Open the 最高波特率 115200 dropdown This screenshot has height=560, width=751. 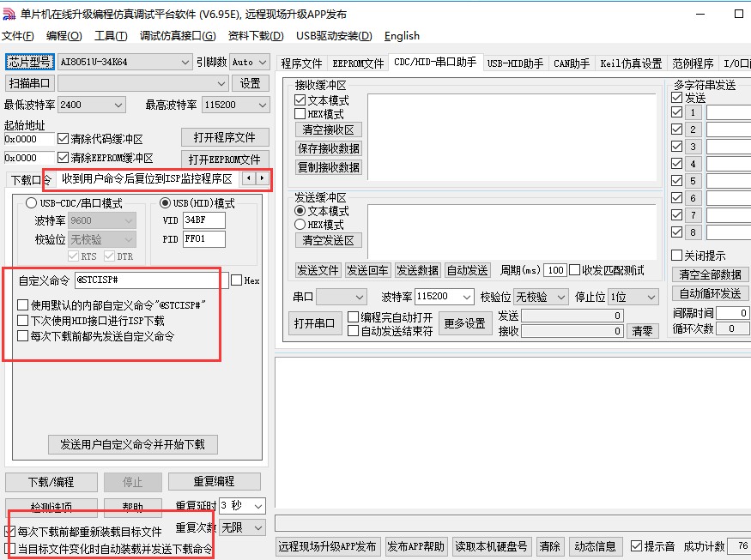263,105
